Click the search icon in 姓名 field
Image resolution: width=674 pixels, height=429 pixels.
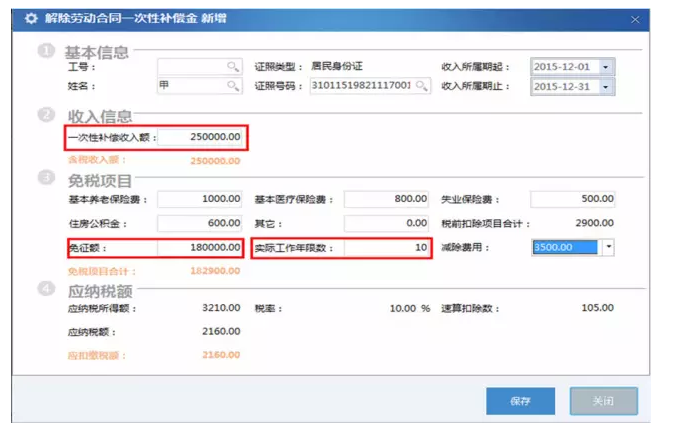233,86
